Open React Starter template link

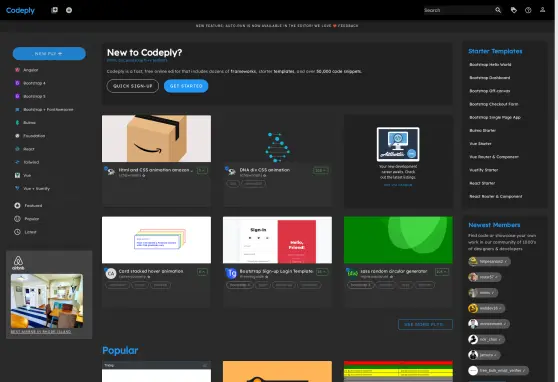(x=482, y=183)
